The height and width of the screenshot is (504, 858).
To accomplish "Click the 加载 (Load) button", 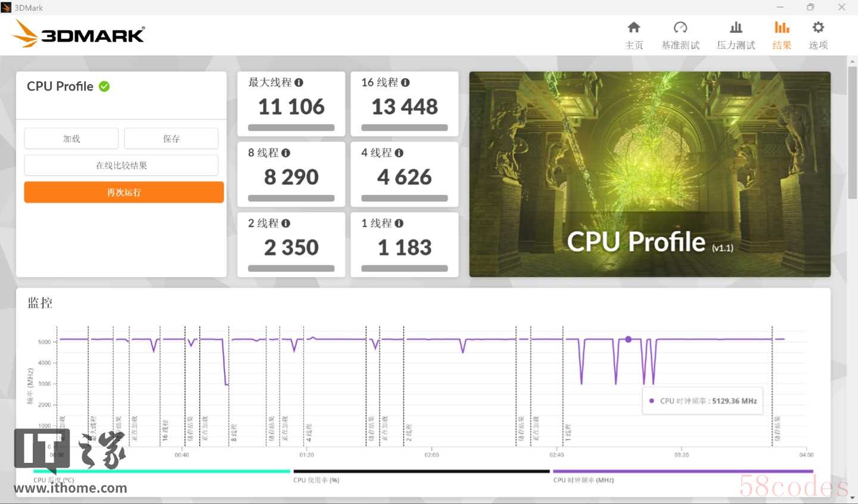I will tap(71, 139).
